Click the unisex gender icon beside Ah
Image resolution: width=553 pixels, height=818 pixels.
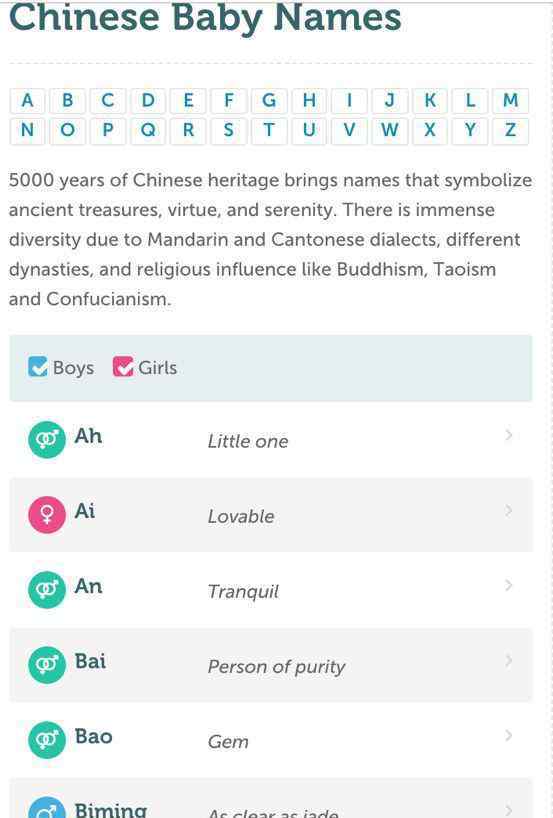47,440
